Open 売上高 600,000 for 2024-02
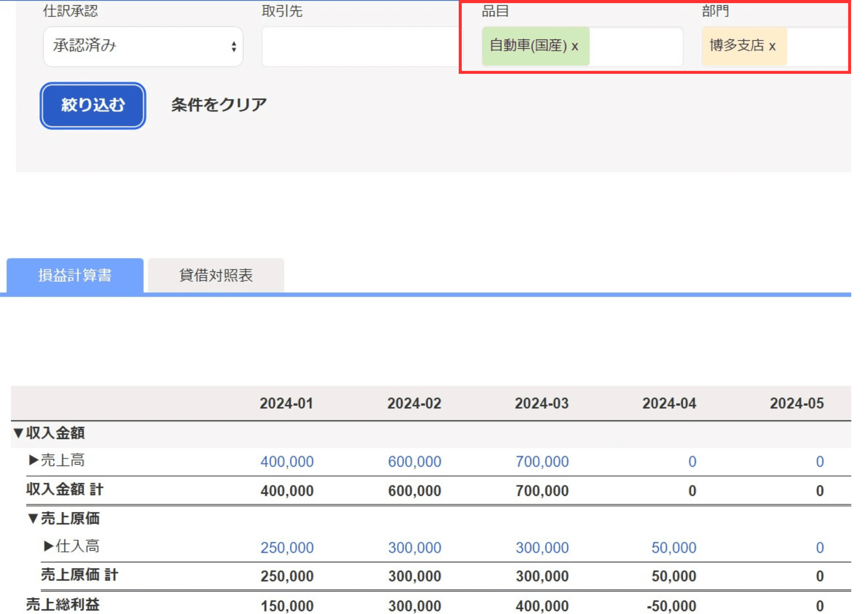 coord(414,461)
